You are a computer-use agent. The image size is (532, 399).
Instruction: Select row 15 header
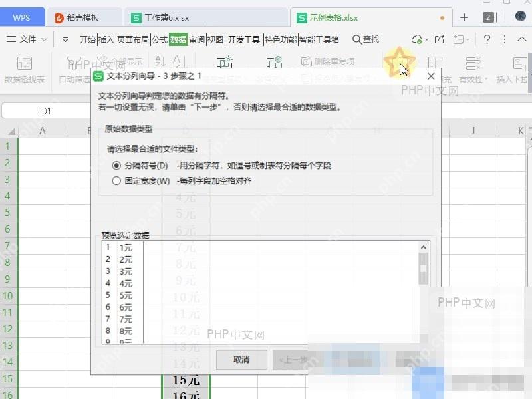pyautogui.click(x=8, y=378)
